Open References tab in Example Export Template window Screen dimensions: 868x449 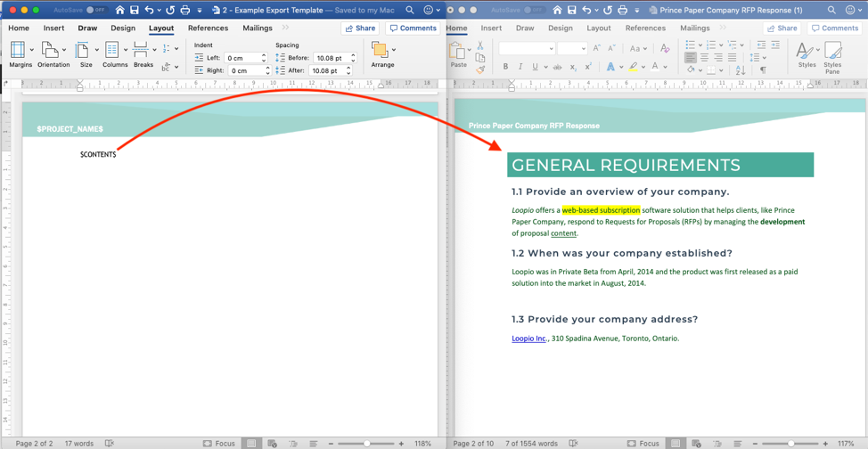click(209, 29)
